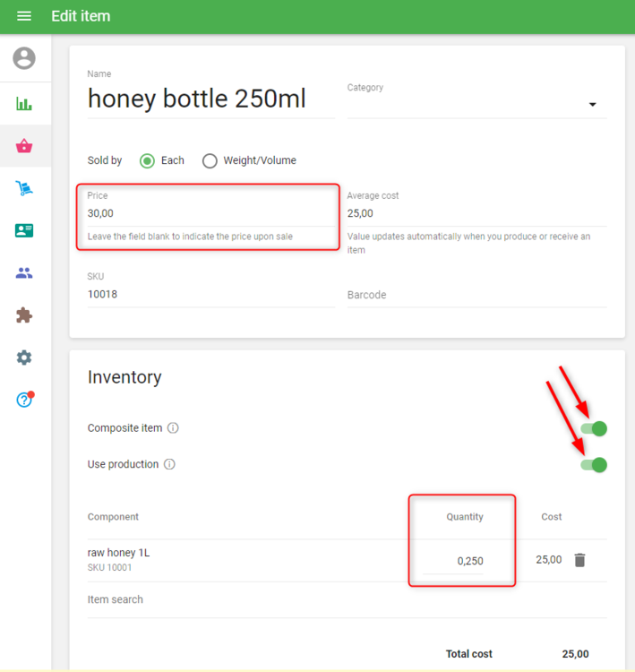This screenshot has height=672, width=635.
Task: Show info for Use production
Action: click(170, 464)
